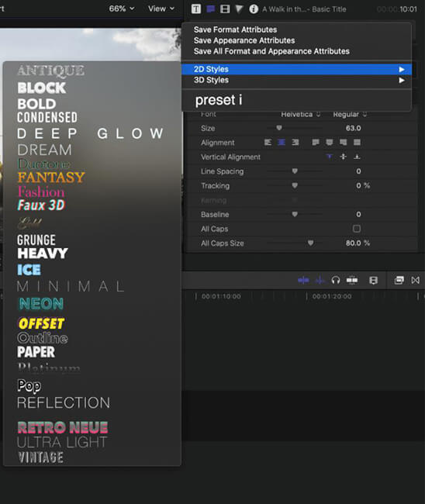Open the Helvetica font dropdown
The image size is (425, 504).
[300, 115]
